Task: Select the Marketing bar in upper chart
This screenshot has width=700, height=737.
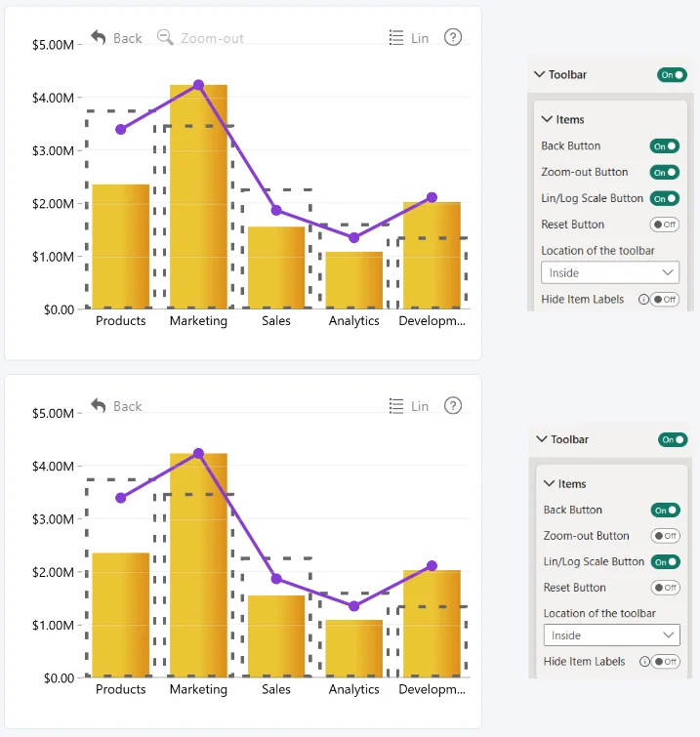Action: [x=198, y=196]
